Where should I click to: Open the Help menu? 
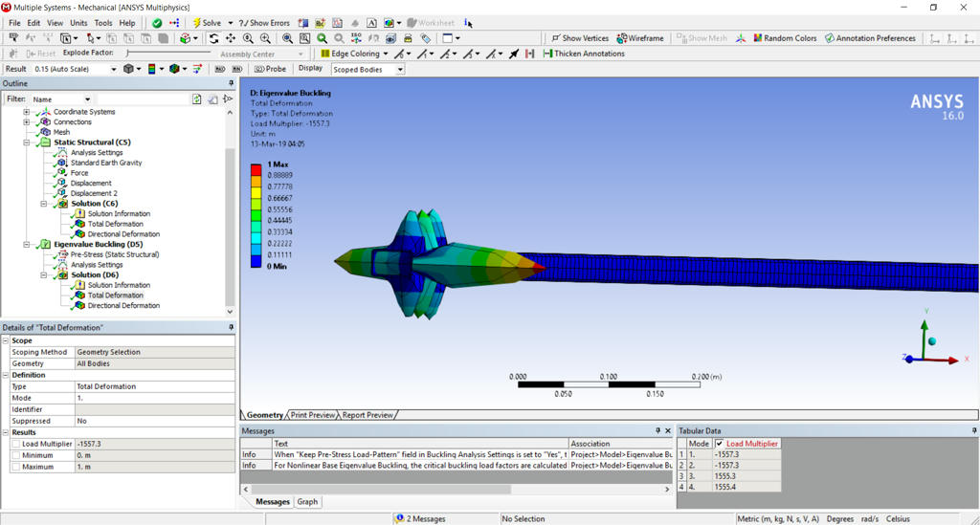[127, 23]
